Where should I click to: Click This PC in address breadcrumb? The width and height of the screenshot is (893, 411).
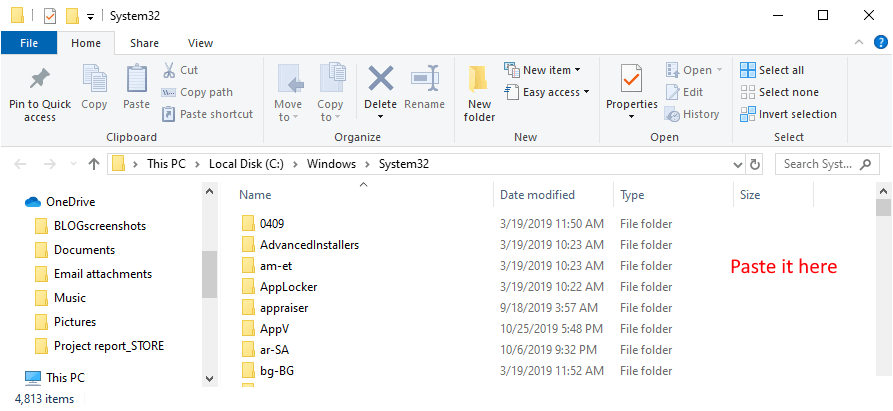coord(166,165)
